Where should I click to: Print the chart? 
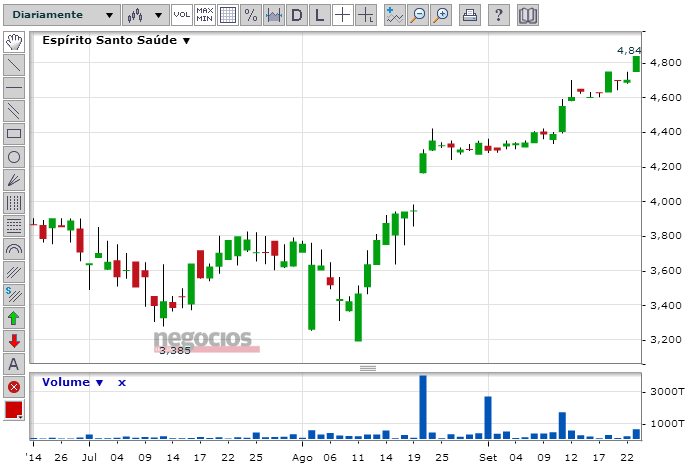[x=470, y=15]
